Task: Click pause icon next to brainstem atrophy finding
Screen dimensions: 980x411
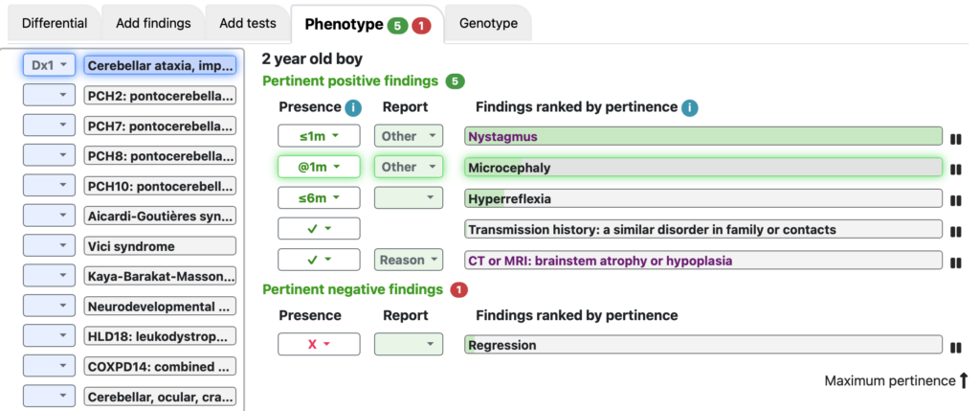Action: 956,263
